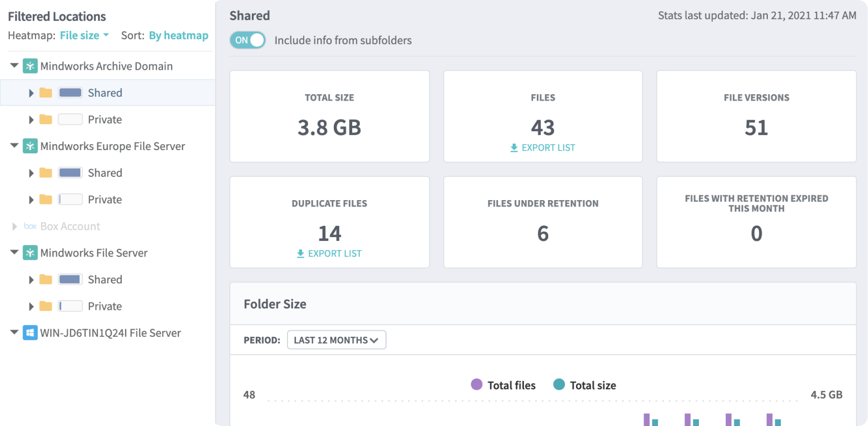Click the Box Account logo icon
868x426 pixels.
30,226
